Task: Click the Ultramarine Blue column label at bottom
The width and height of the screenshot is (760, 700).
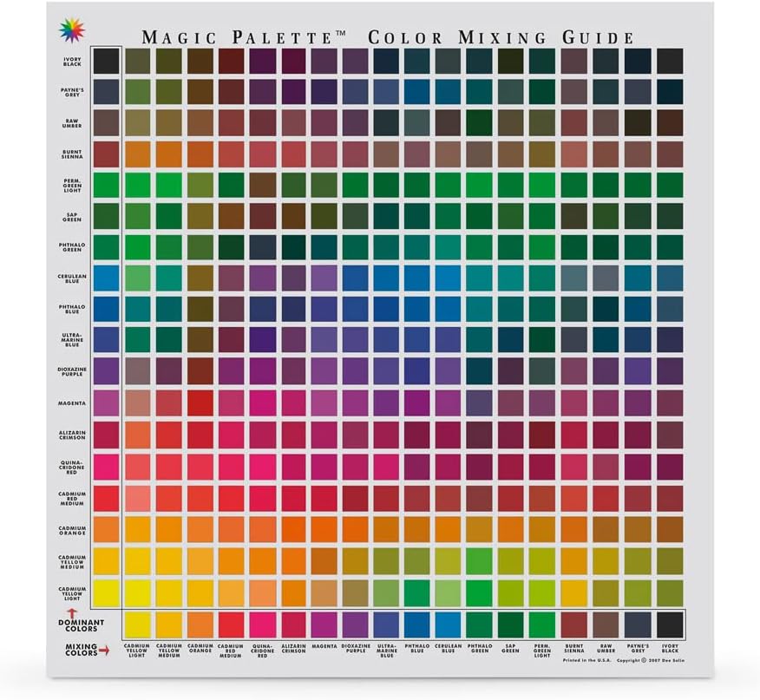Action: [387, 651]
